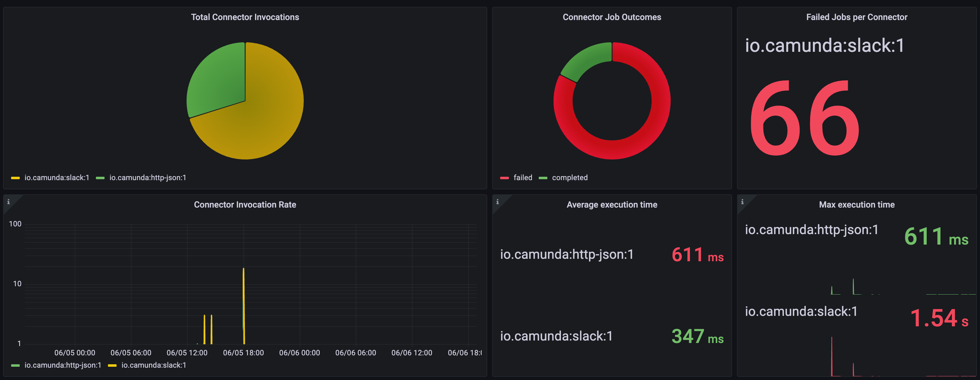Image resolution: width=980 pixels, height=380 pixels.
Task: Click info icon on Average execution time panel
Action: pos(497,202)
